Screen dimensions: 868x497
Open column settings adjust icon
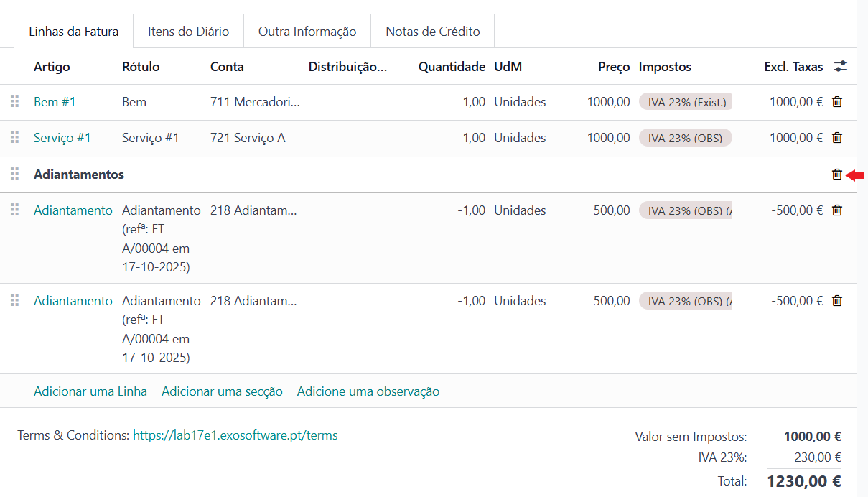tap(841, 67)
